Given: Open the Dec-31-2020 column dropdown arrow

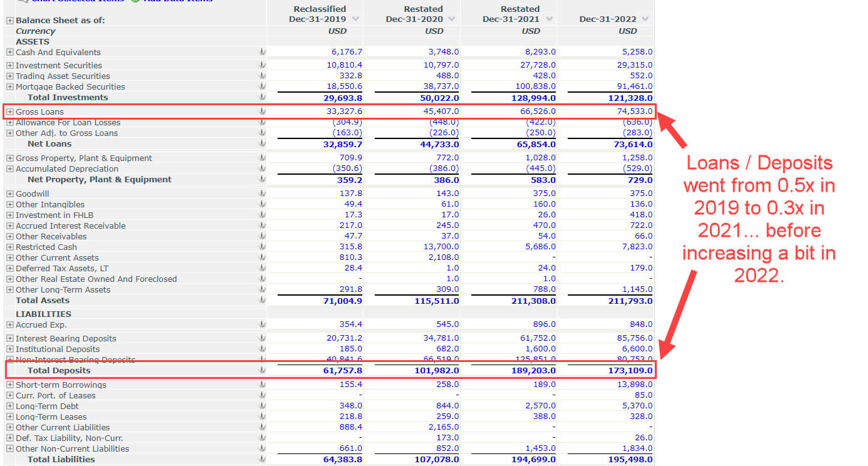Looking at the screenshot, I should click(x=452, y=19).
